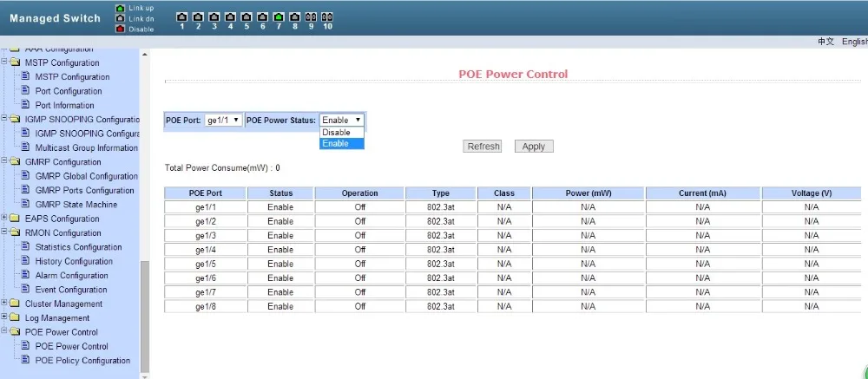Click port 6 icon in header
This screenshot has width=868, height=379.
(262, 17)
